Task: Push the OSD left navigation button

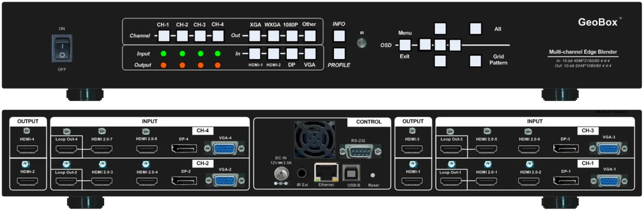Action: point(425,45)
